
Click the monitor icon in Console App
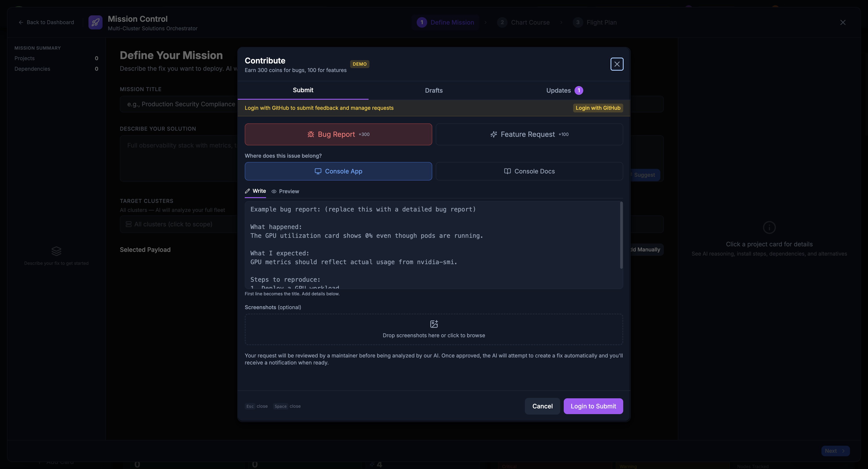(x=318, y=171)
